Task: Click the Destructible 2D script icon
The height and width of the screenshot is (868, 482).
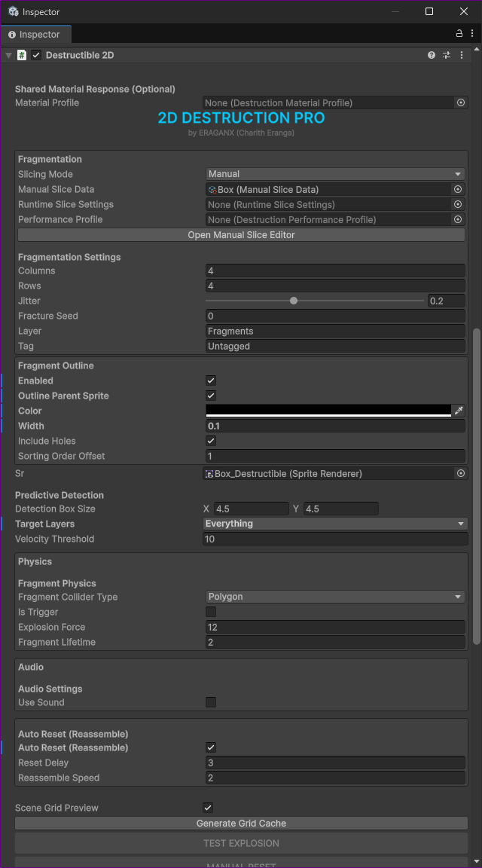Action: pyautogui.click(x=22, y=55)
